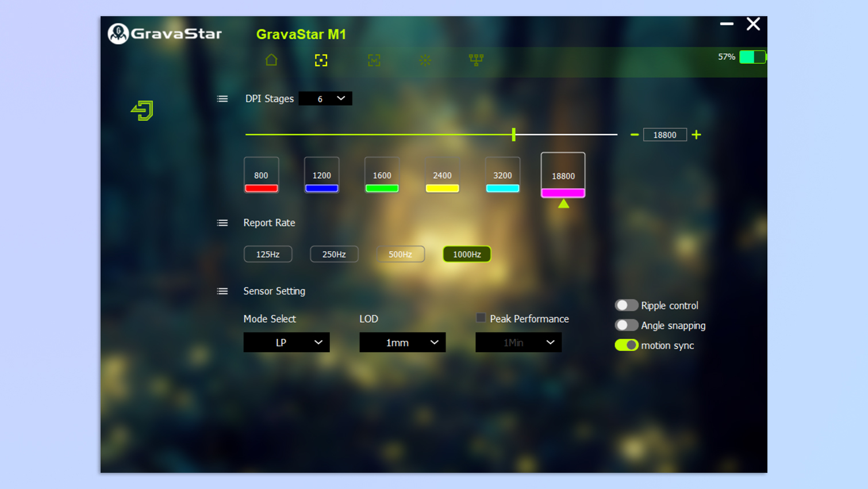Select the DPI settings icon in the navigation bar
The width and height of the screenshot is (868, 489).
[321, 60]
